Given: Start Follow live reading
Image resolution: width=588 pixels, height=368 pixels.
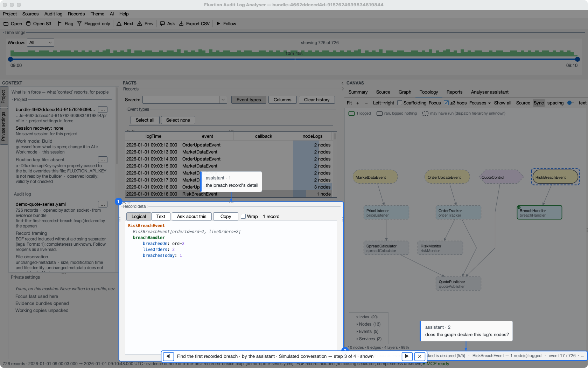Looking at the screenshot, I should 226,23.
